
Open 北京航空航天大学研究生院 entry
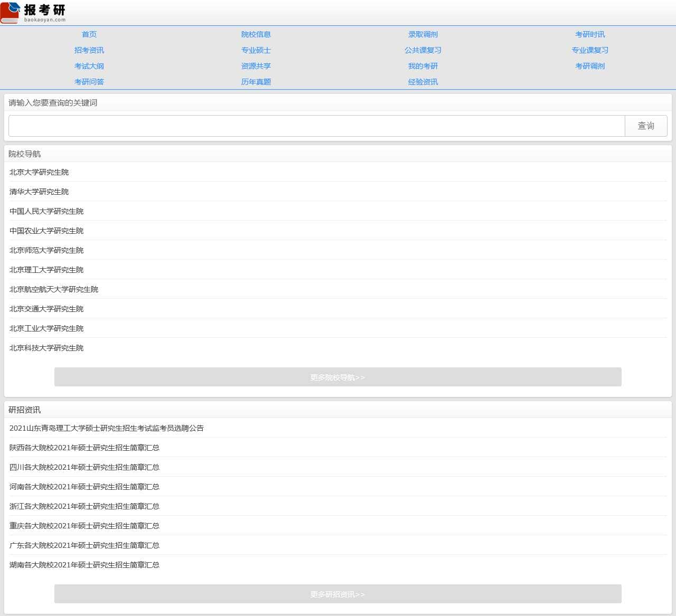54,289
